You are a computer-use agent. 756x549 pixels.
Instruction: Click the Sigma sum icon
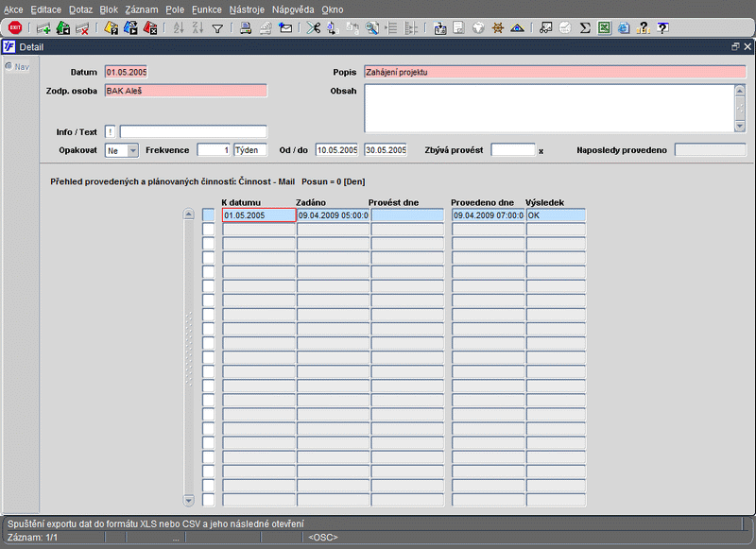[585, 28]
